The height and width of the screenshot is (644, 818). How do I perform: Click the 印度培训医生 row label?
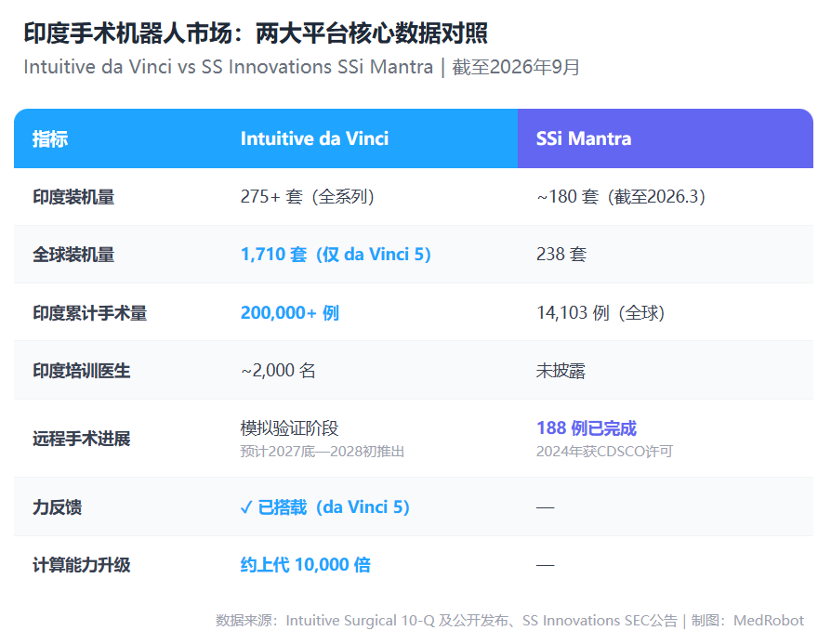click(x=82, y=371)
